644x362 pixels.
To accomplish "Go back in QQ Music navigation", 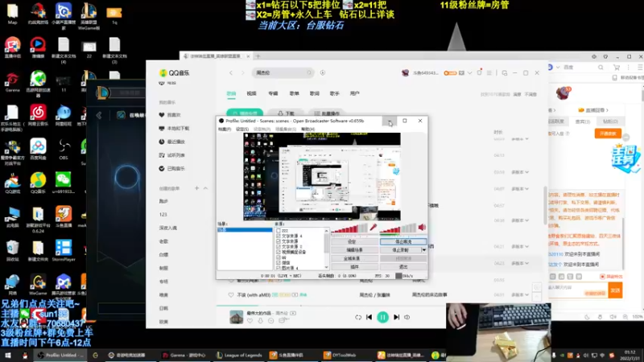I will [x=231, y=72].
